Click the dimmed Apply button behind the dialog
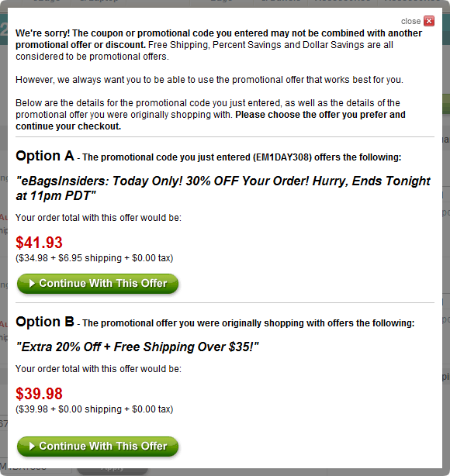 click(x=112, y=470)
